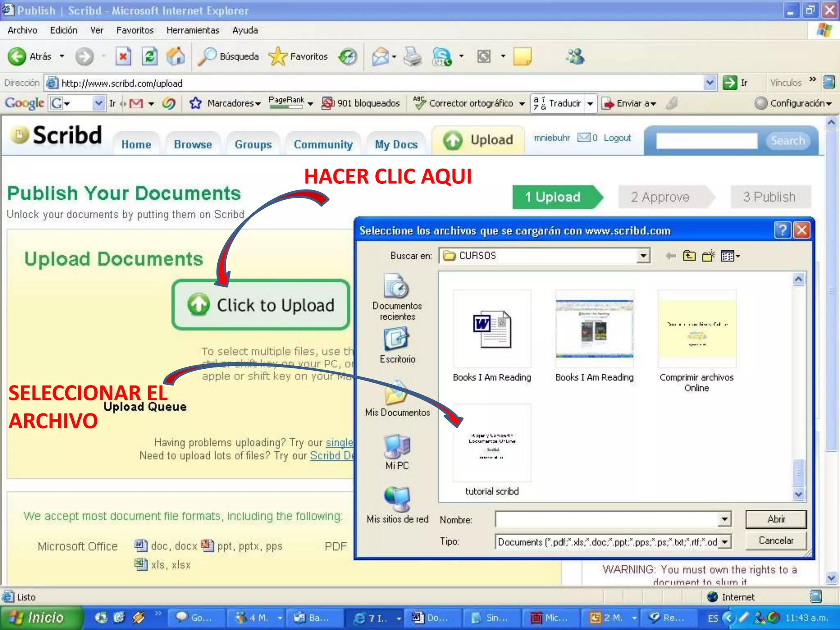840x630 pixels.
Task: Click the red X stop-loading button
Action: pos(123,57)
